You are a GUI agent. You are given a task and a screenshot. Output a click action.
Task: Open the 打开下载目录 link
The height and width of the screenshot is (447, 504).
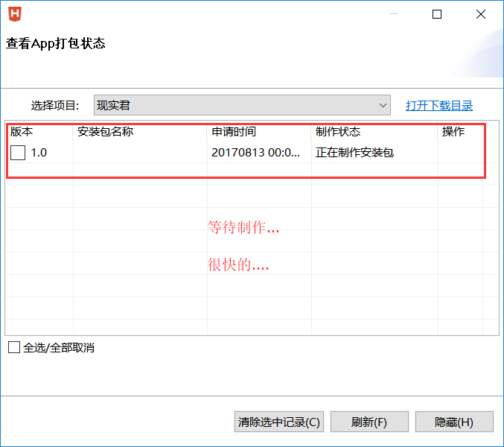(x=438, y=106)
